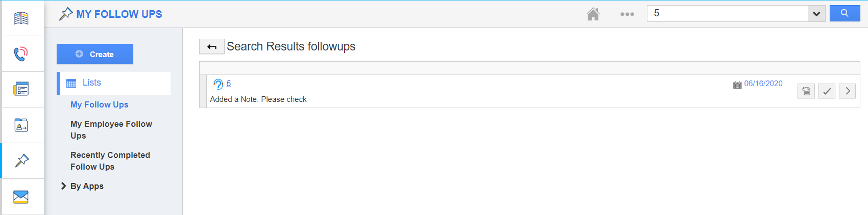Screen dimensions: 868x215
Task: Open Recently Completed Follow Ups list
Action: pos(110,160)
